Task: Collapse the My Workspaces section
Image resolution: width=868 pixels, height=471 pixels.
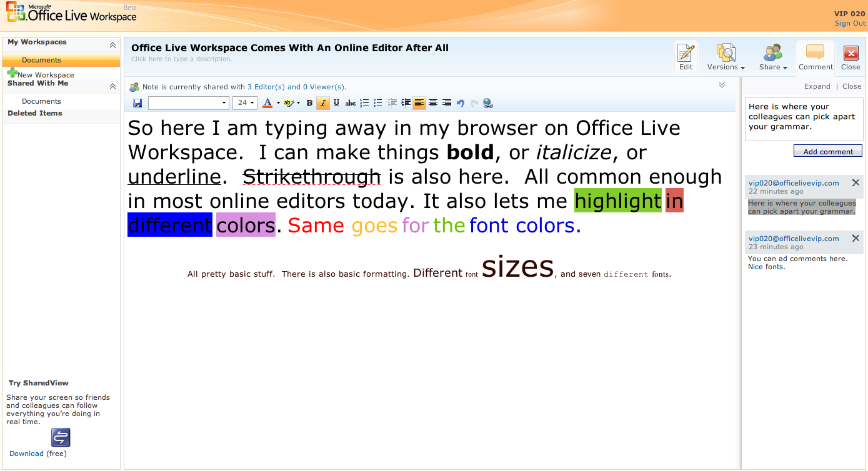Action: pyautogui.click(x=112, y=45)
